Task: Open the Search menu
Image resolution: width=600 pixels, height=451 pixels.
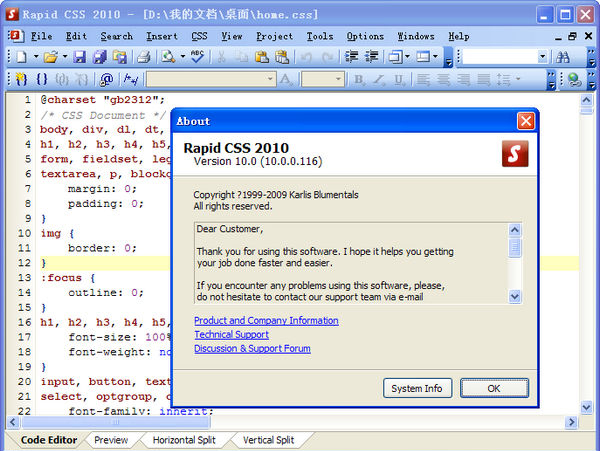Action: coord(117,36)
